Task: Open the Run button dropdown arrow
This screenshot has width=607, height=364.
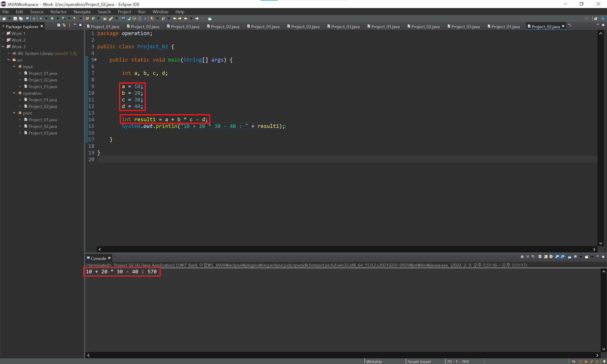Action: [x=58, y=18]
